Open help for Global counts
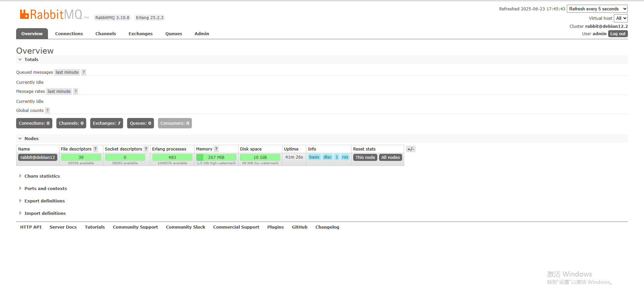The image size is (644, 302). tap(48, 110)
